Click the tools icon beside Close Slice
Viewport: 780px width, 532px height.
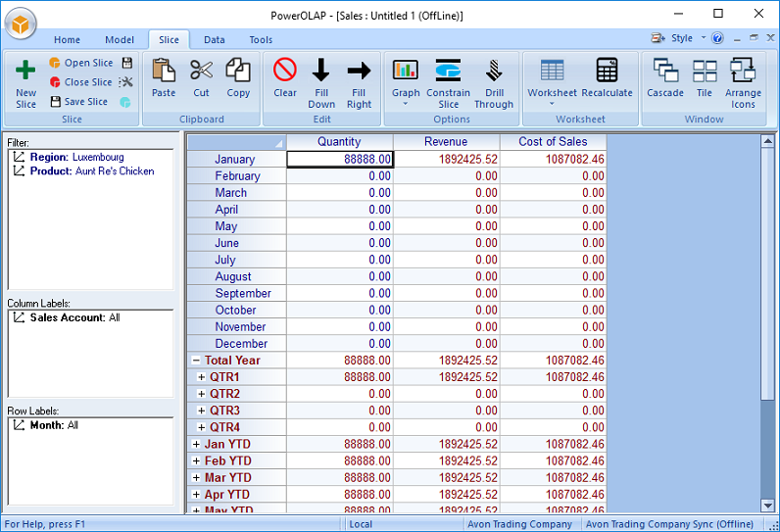pos(126,82)
